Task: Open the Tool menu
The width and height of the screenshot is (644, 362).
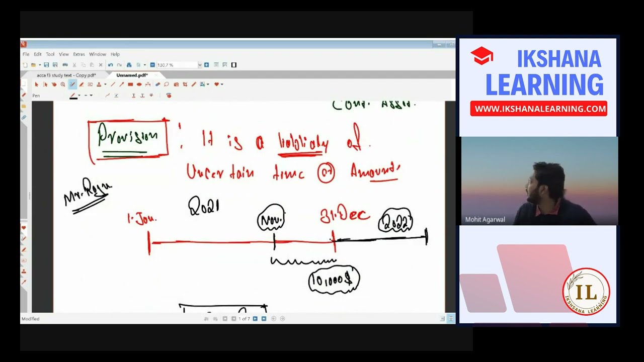Action: pos(50,54)
